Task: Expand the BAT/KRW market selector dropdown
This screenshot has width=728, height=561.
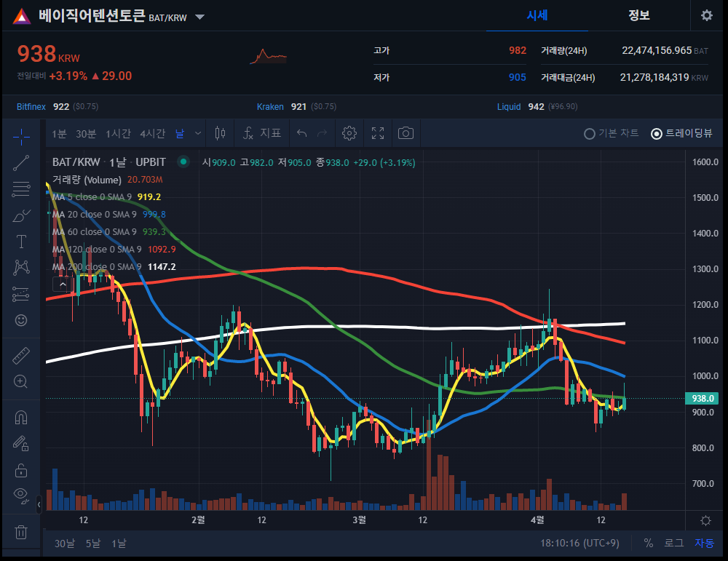Action: click(199, 17)
